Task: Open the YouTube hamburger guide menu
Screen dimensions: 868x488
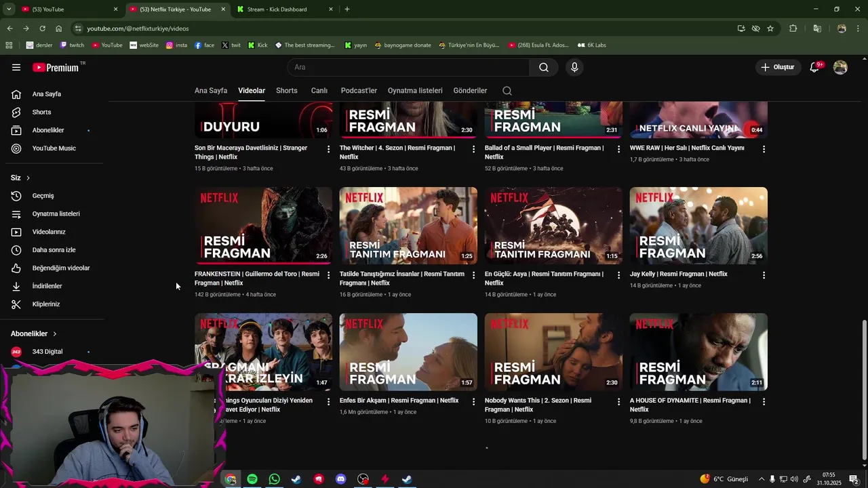Action: click(16, 67)
